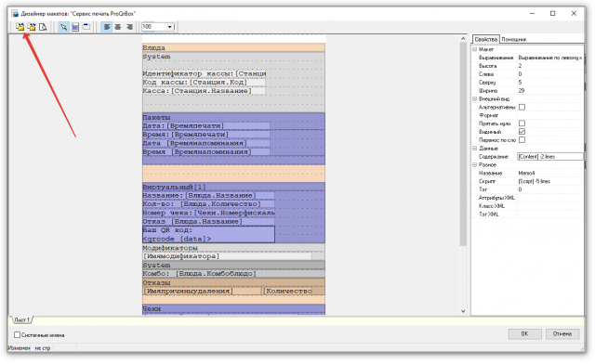Apply left text alignment

[107, 27]
